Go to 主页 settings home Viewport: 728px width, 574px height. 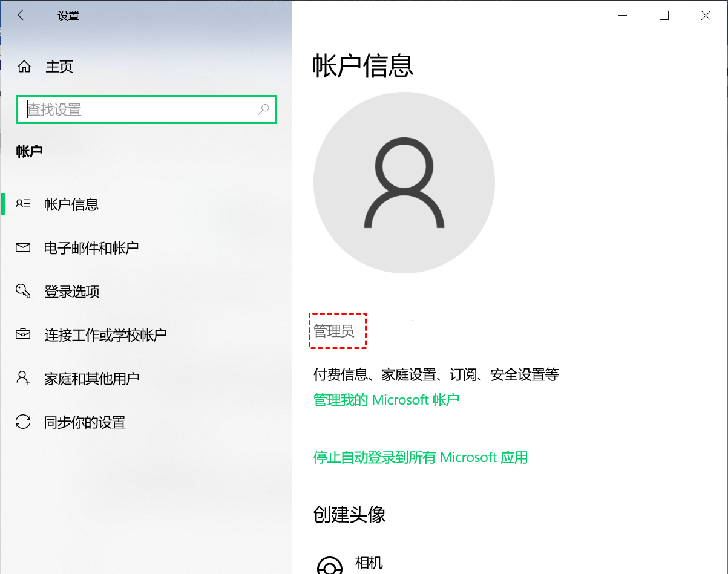pyautogui.click(x=59, y=67)
